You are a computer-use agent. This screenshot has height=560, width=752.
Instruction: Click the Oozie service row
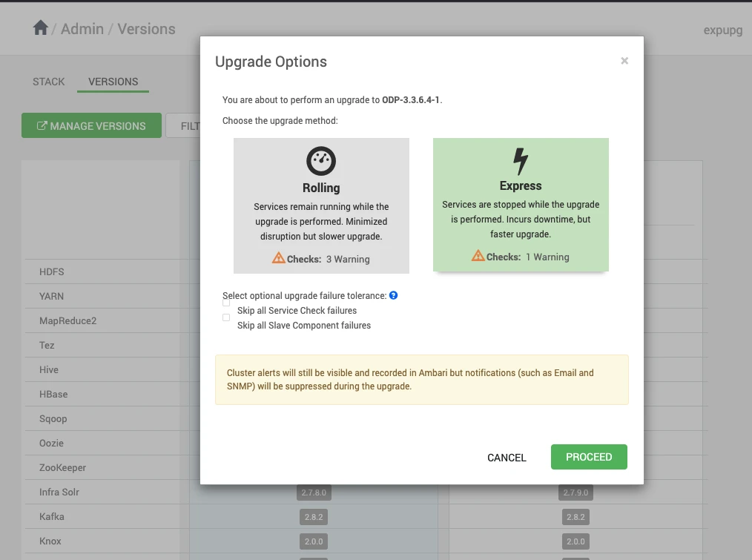pyautogui.click(x=102, y=443)
